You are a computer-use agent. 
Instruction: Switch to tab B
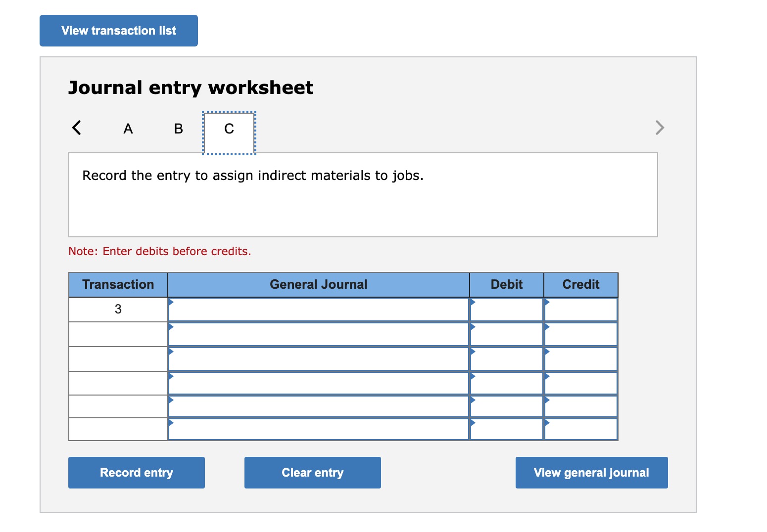pyautogui.click(x=177, y=129)
